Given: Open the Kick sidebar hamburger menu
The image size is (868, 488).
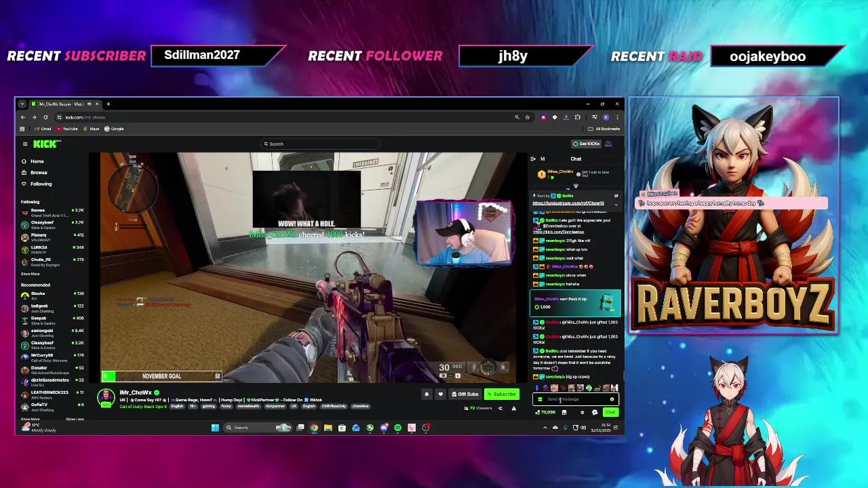Looking at the screenshot, I should pos(25,144).
